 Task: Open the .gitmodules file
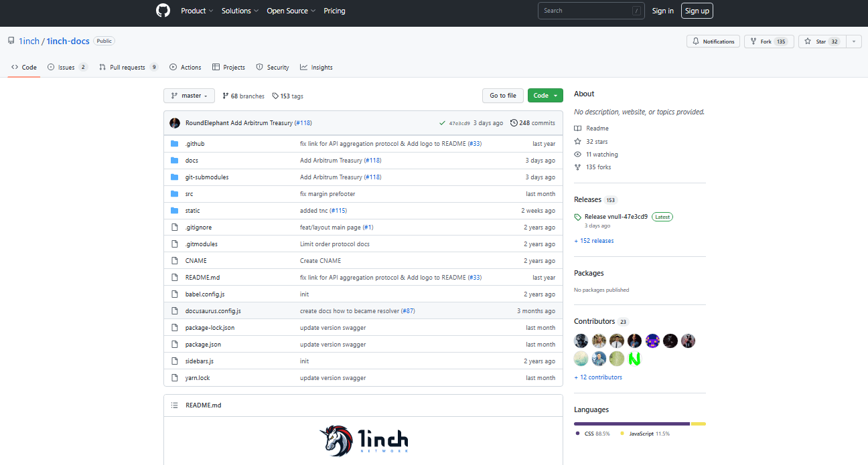point(202,244)
